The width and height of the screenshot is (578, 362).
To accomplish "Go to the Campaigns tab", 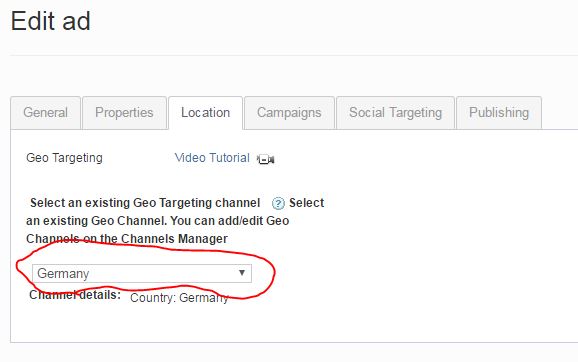I will click(289, 113).
